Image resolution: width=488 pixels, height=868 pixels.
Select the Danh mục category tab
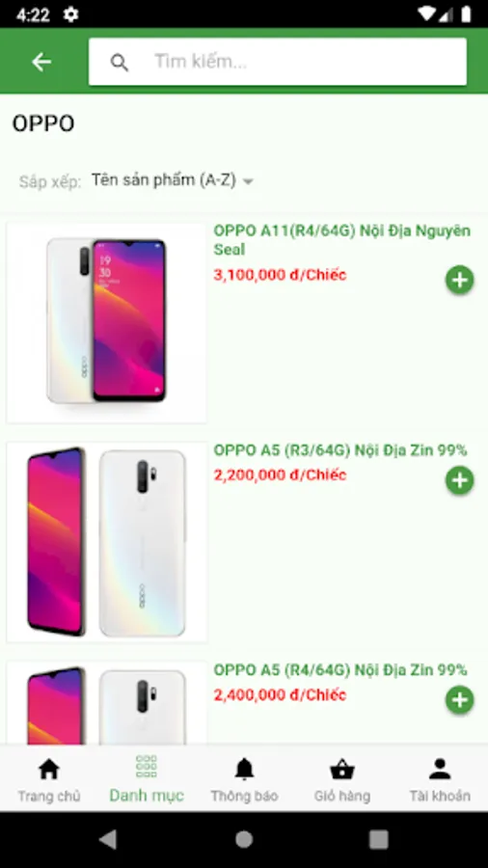146,780
